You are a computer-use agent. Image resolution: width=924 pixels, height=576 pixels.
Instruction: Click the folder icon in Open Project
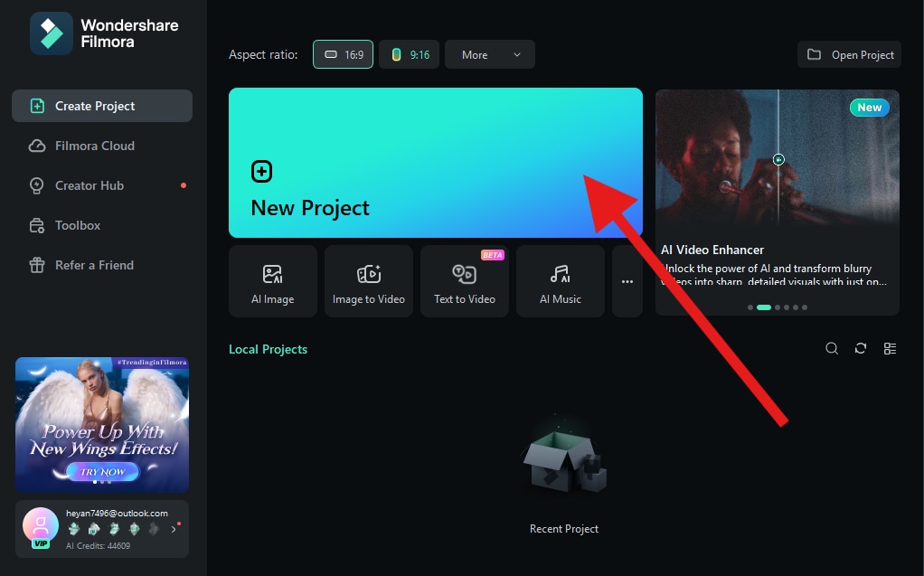pos(814,54)
